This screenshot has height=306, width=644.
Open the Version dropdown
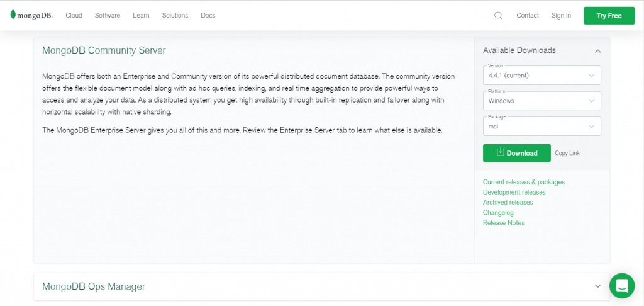pos(541,76)
